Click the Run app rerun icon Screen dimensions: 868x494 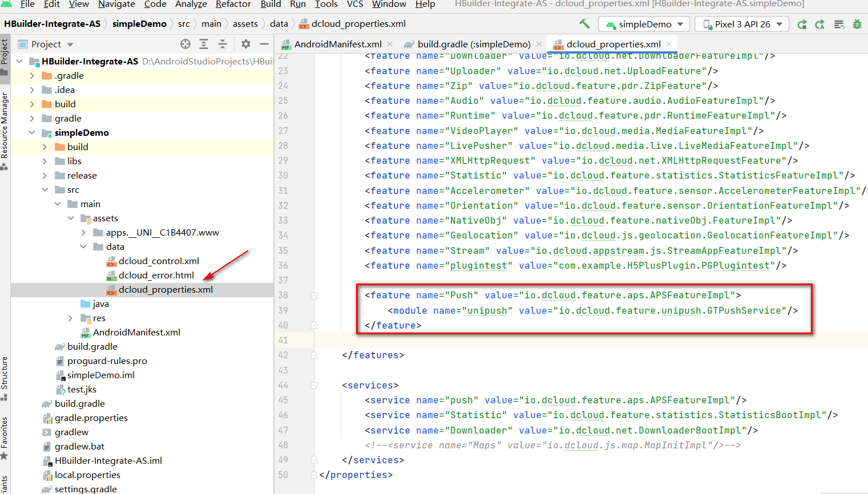click(x=802, y=24)
